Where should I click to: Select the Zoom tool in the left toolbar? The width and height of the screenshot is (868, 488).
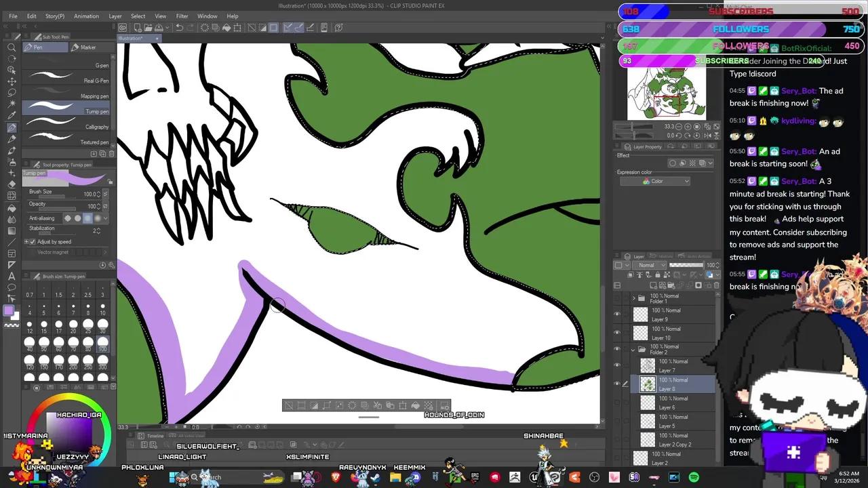click(12, 47)
